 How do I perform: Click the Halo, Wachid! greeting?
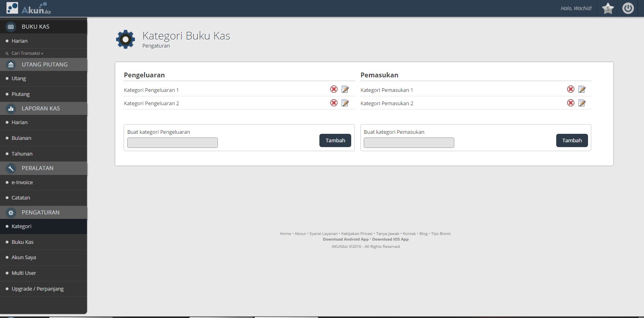point(576,8)
